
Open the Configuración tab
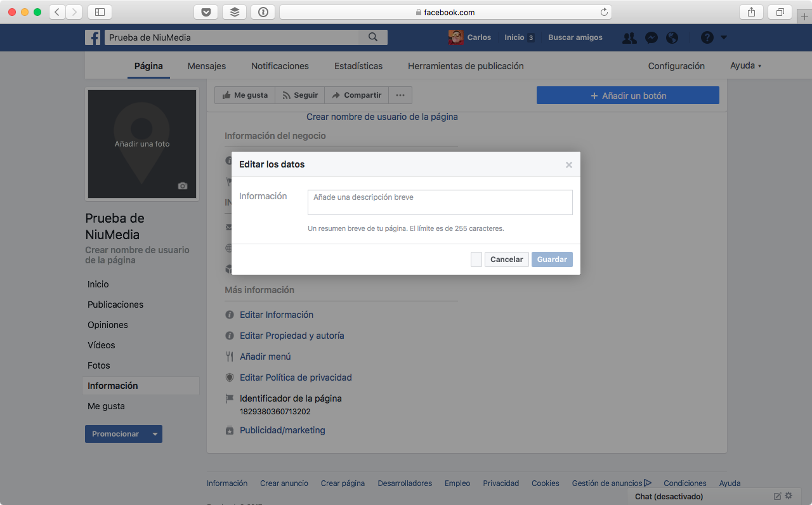[x=676, y=66]
